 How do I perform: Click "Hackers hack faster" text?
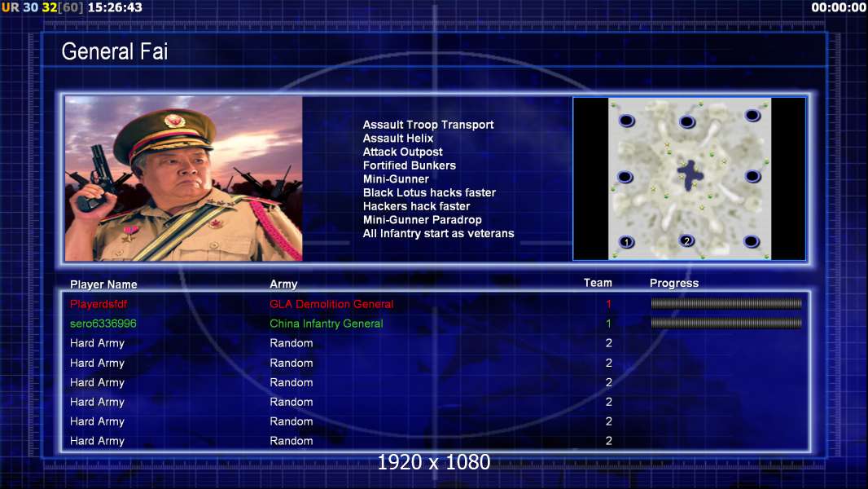click(416, 206)
